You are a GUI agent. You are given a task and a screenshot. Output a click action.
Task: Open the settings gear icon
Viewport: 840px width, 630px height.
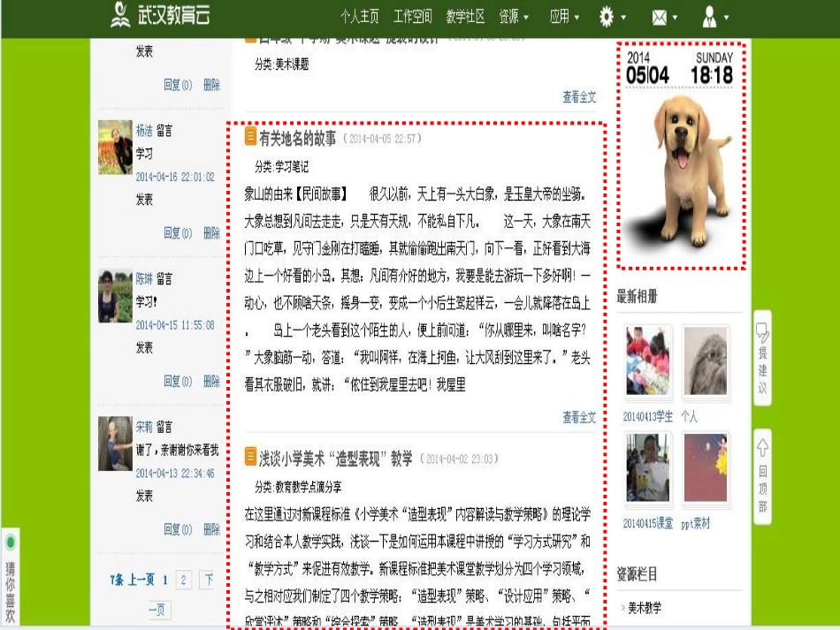point(607,17)
